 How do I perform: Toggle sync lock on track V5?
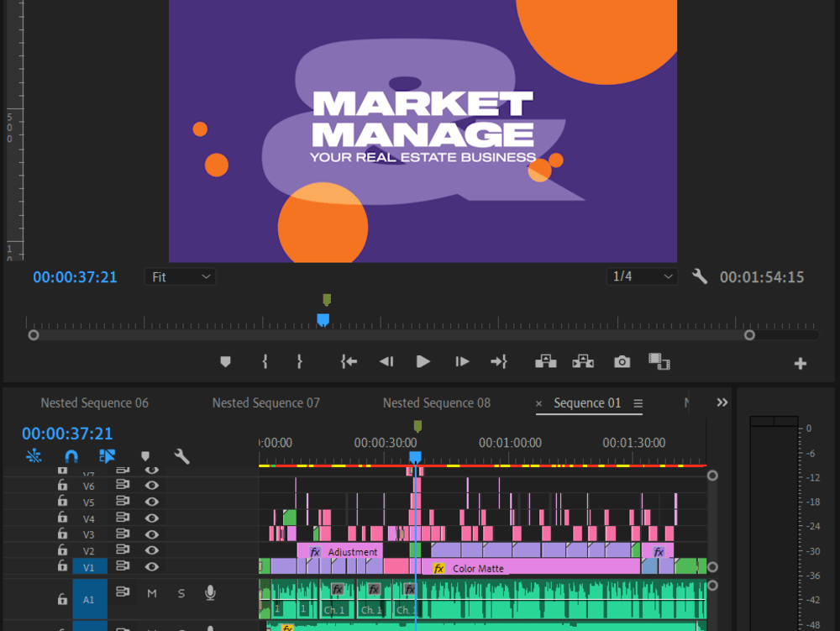click(x=123, y=501)
